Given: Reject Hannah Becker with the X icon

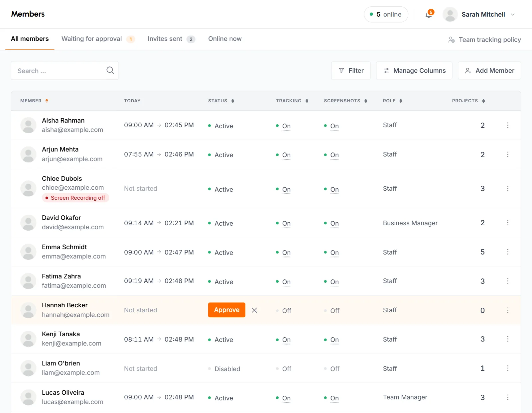Looking at the screenshot, I should click(254, 310).
